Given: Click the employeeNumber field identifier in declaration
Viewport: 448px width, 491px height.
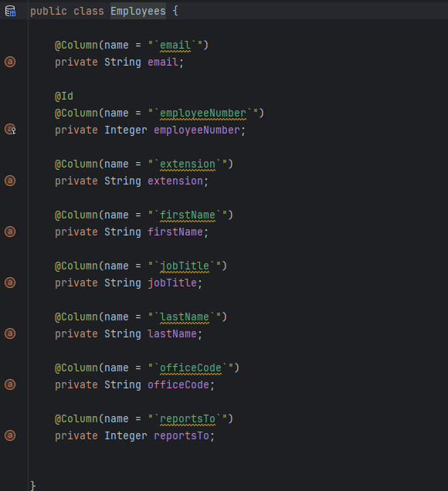Looking at the screenshot, I should tap(197, 130).
